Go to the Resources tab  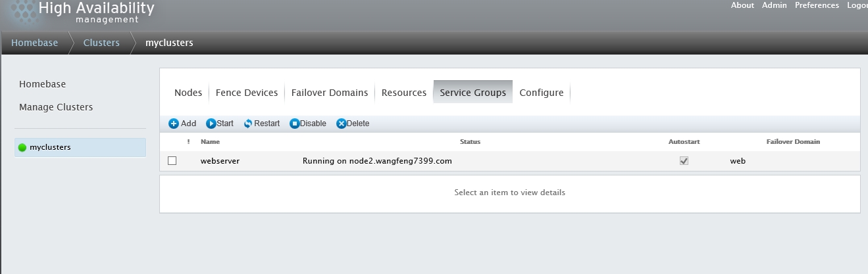(404, 93)
